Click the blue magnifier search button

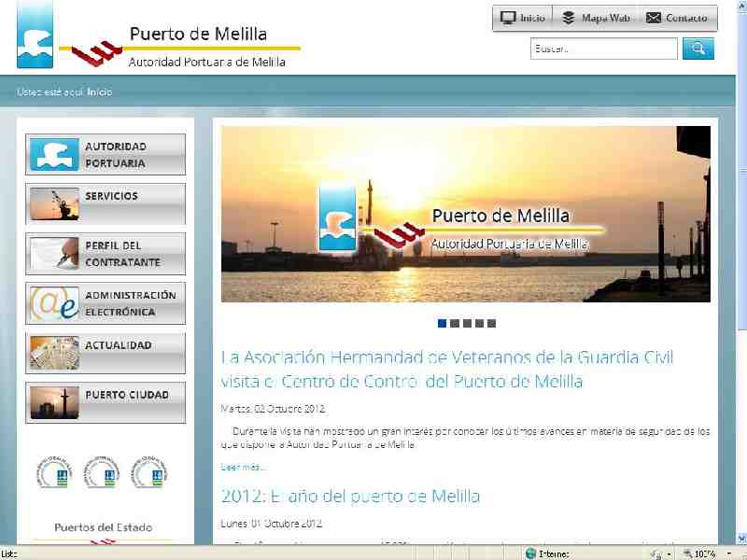point(698,49)
